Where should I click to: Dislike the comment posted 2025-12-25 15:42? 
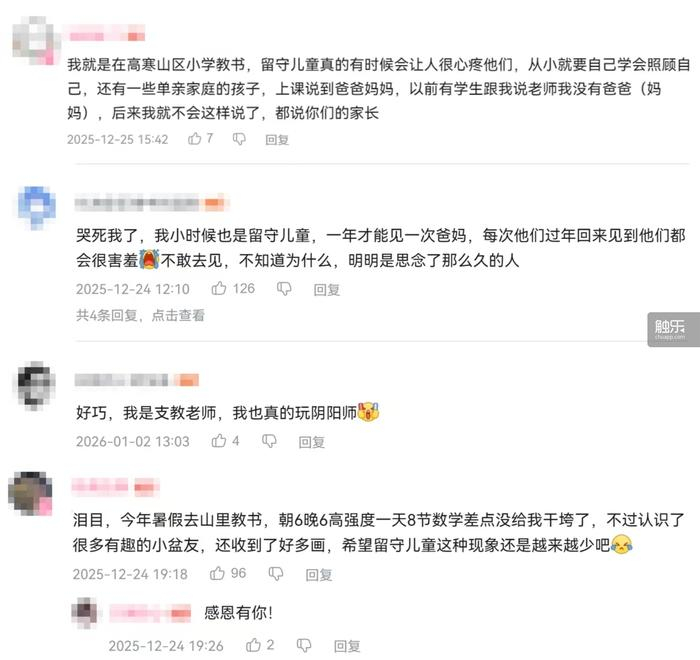[239, 139]
